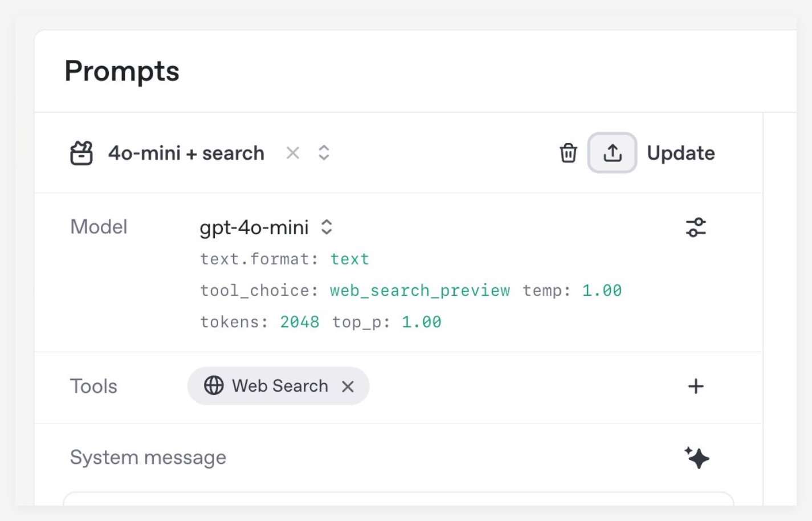Click the temp value 1.00

[x=602, y=291]
